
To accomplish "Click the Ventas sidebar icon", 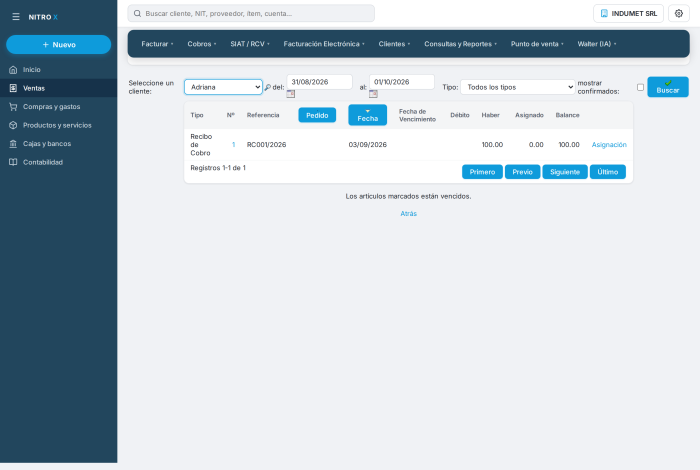I will (x=13, y=88).
